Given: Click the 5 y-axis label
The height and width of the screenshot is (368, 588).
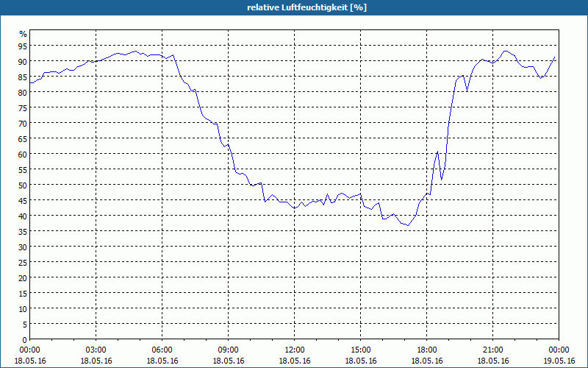Looking at the screenshot, I should [25, 325].
